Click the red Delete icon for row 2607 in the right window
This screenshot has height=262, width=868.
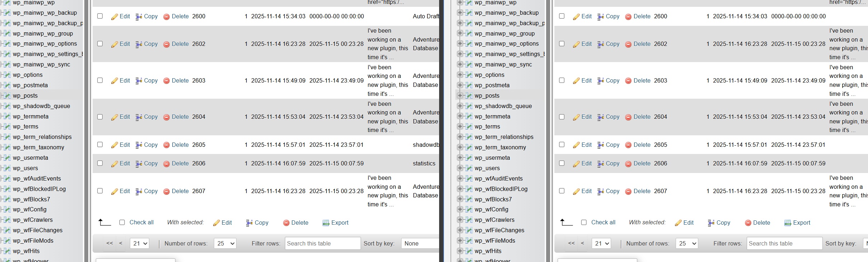628,191
